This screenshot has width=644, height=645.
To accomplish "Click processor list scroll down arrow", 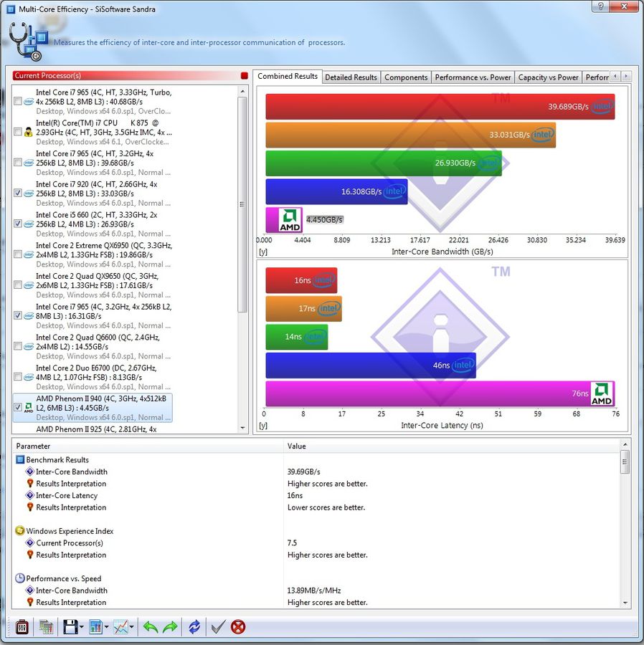I will (x=243, y=428).
